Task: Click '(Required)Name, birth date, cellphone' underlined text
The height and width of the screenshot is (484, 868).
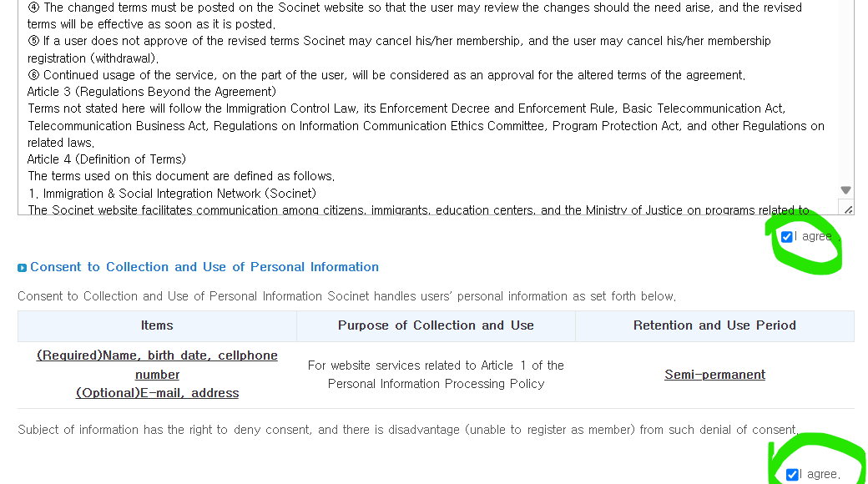Action: [x=157, y=355]
